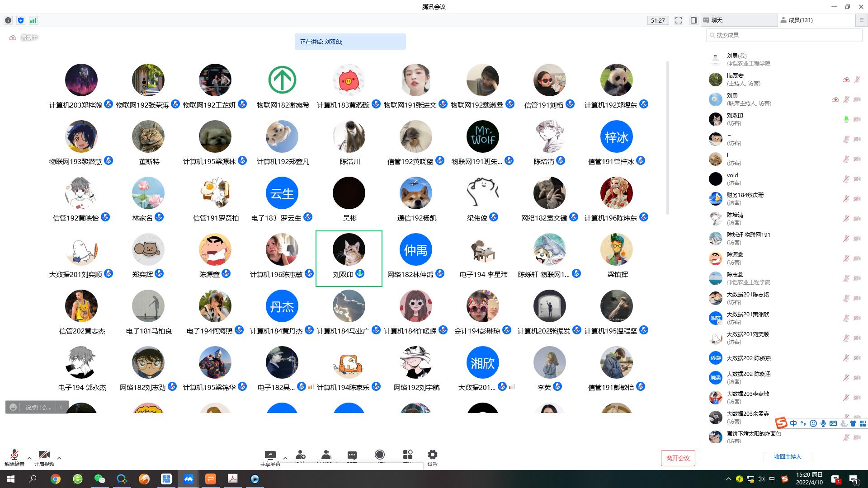This screenshot has width=868, height=488.
Task: Expand share screen options arrow
Action: tap(285, 458)
